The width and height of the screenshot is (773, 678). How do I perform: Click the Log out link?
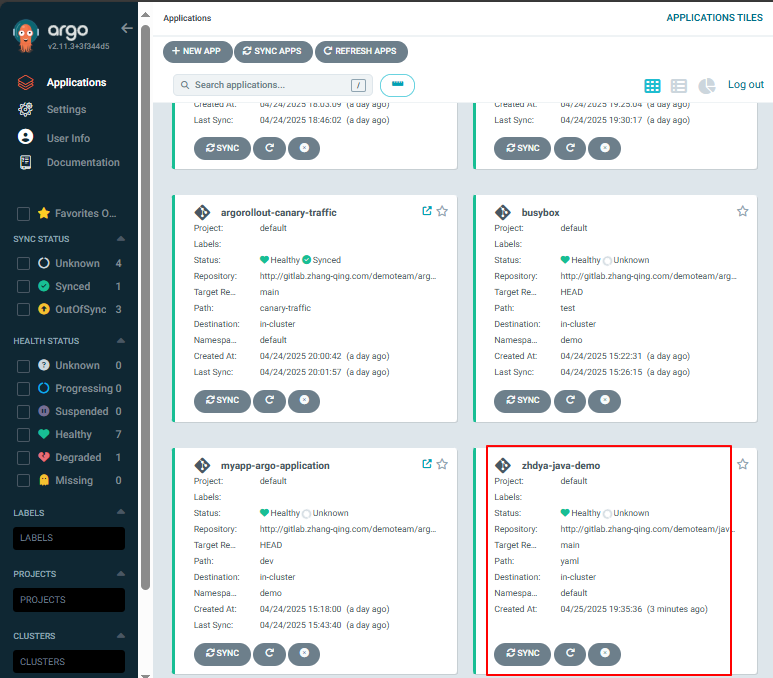(x=745, y=84)
